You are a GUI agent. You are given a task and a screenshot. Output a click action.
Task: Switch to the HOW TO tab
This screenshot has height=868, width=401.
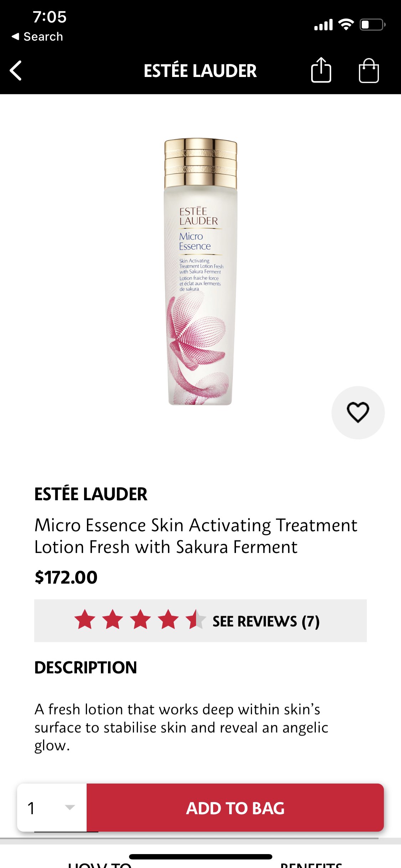[100, 864]
